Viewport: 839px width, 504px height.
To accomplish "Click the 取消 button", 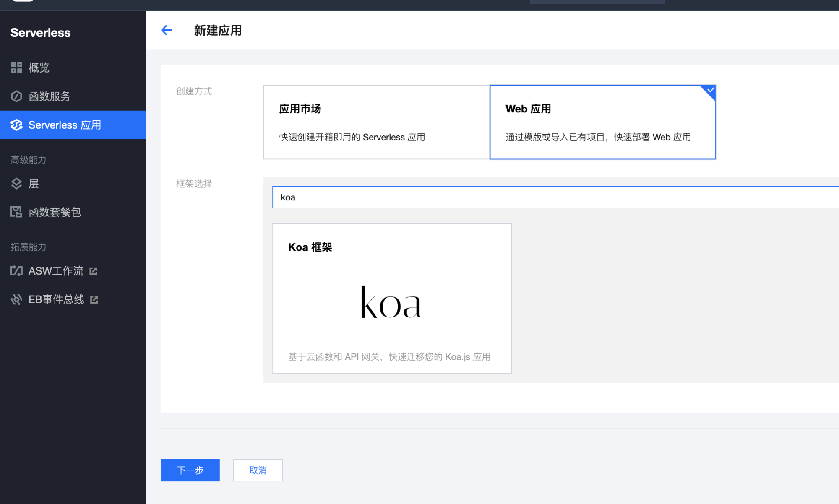I will pos(258,470).
